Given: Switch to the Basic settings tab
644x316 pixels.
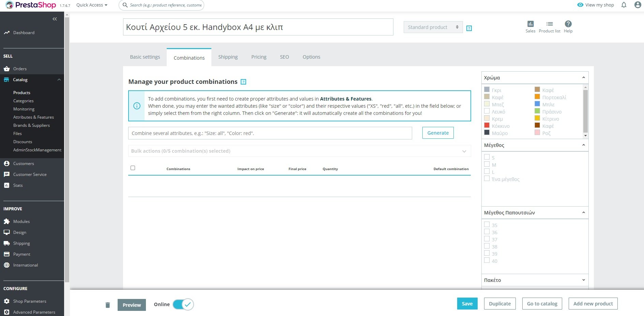Looking at the screenshot, I should pos(145,57).
